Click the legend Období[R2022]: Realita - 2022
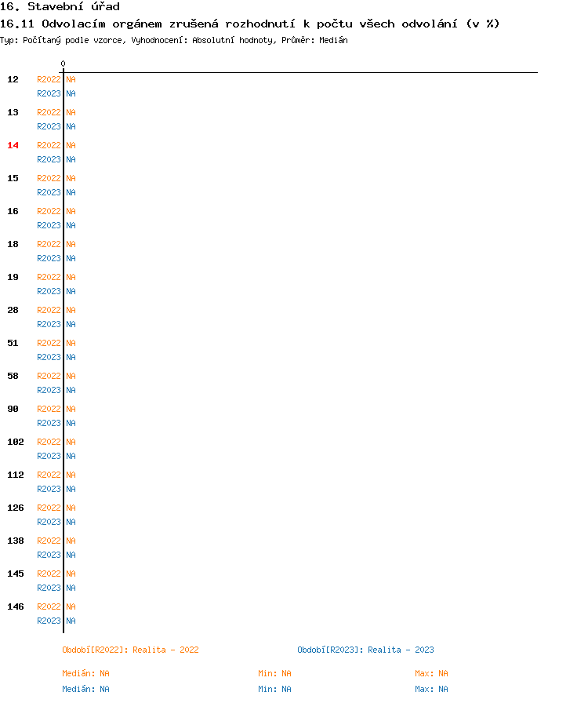 [x=130, y=650]
